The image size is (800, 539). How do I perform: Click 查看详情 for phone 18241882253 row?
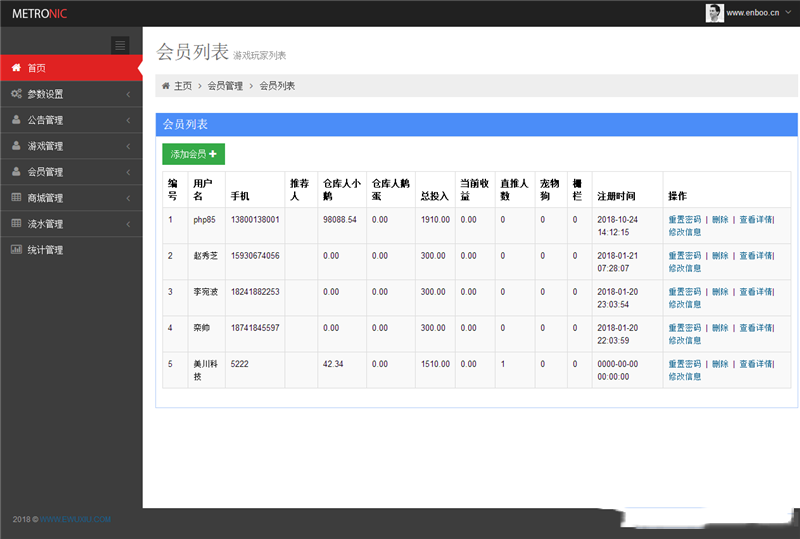[756, 292]
